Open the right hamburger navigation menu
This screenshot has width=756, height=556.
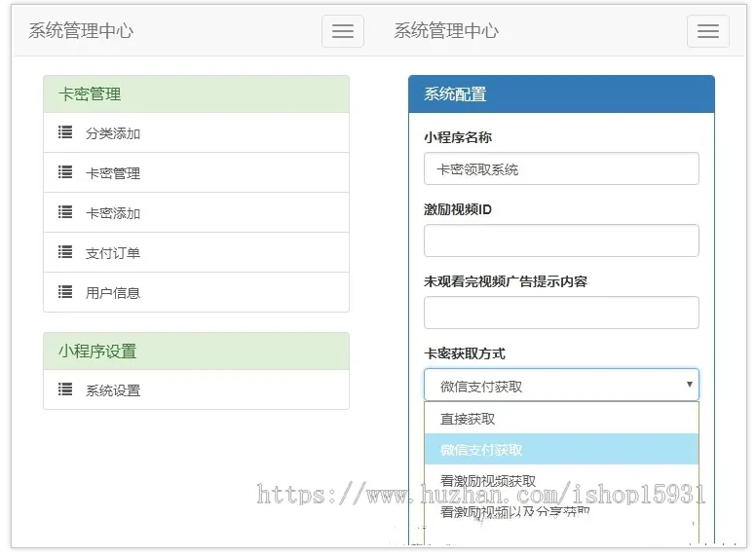click(x=708, y=31)
